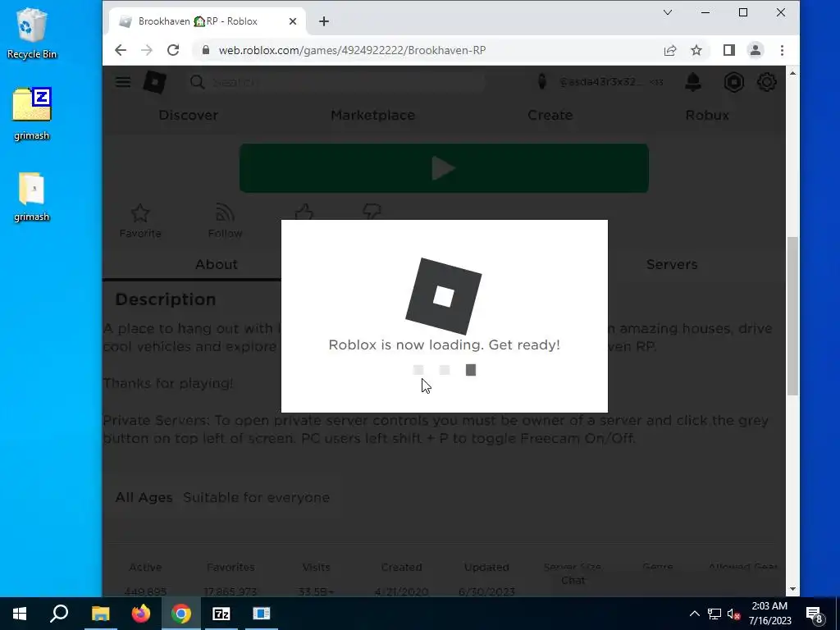Screen dimensions: 840x630
Task: Reload the page with Chrome refresh icon
Action: pos(172,50)
